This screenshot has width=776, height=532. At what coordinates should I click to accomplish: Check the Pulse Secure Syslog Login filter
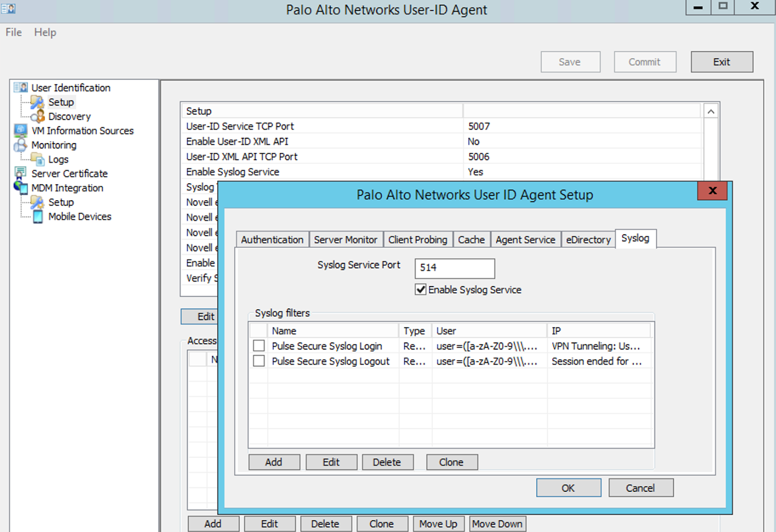[x=259, y=346]
